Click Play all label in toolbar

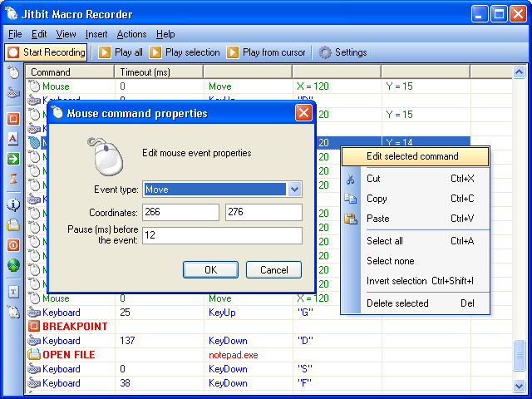(129, 52)
